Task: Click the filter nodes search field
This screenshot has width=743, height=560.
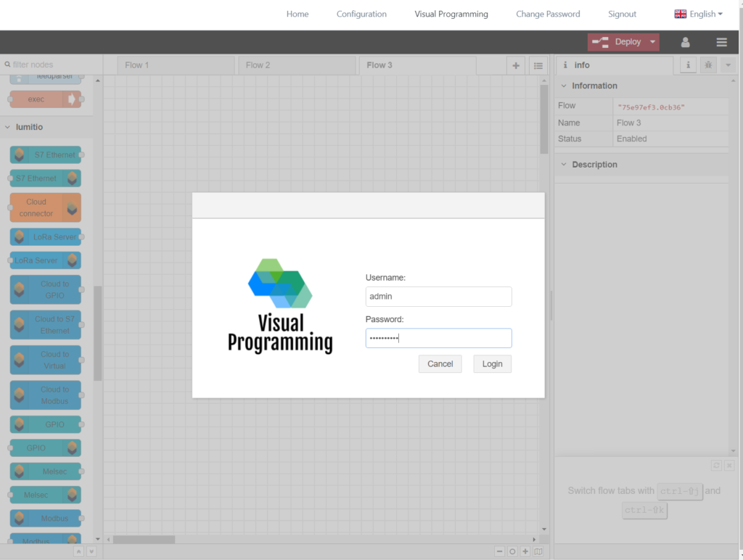Action: pos(52,65)
